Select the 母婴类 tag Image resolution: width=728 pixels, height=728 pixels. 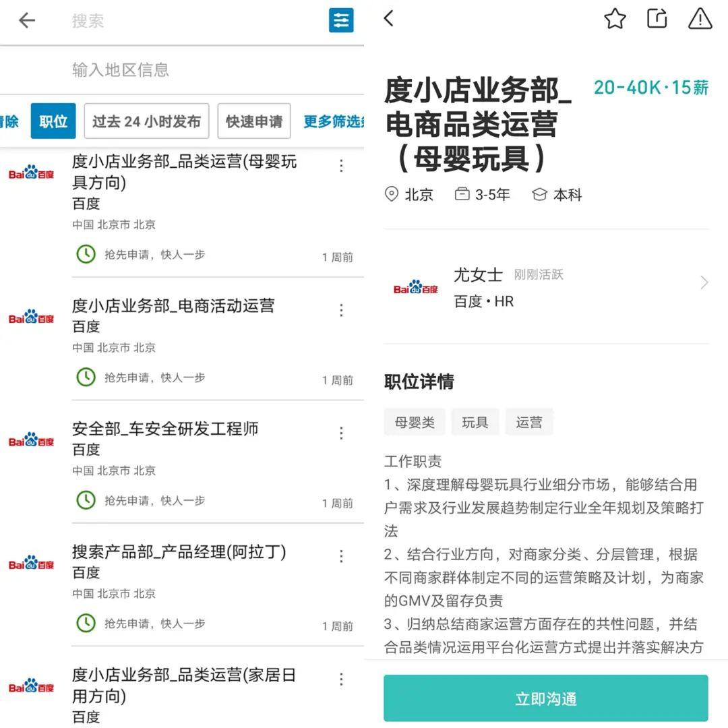[414, 422]
